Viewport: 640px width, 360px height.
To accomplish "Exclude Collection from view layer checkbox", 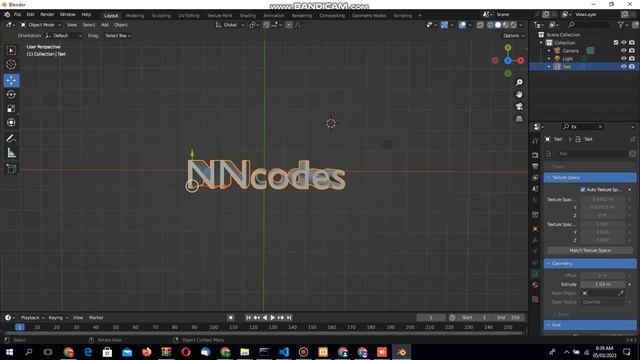I will tap(616, 42).
